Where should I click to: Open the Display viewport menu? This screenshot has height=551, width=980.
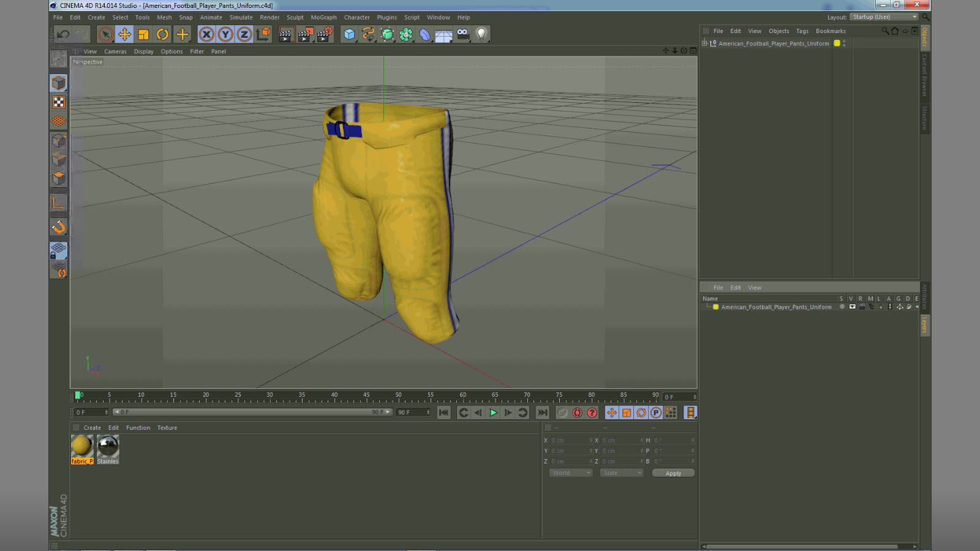point(144,51)
